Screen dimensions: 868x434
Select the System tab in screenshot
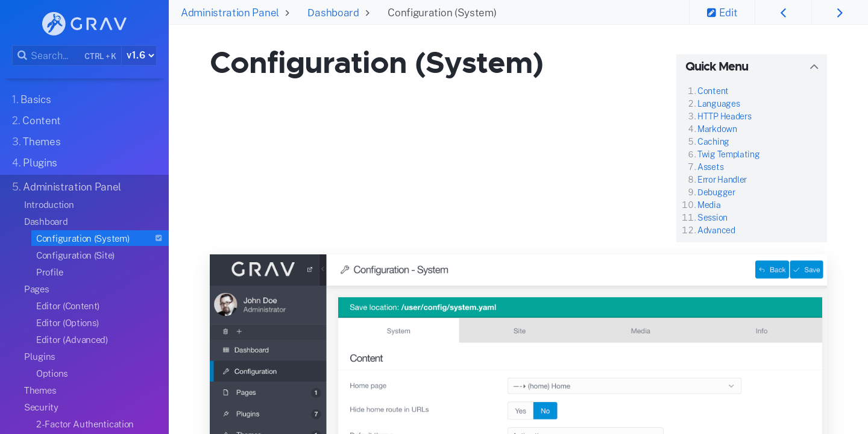pyautogui.click(x=398, y=330)
